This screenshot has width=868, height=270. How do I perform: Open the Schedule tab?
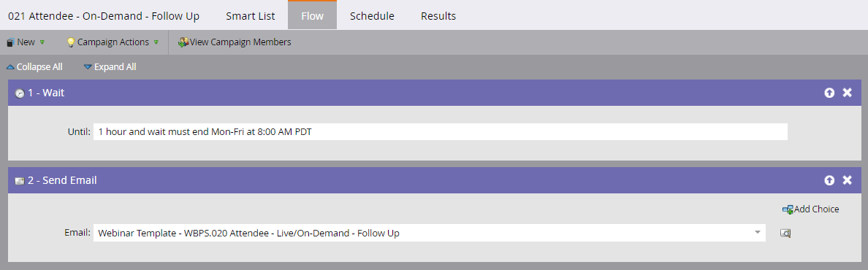372,16
